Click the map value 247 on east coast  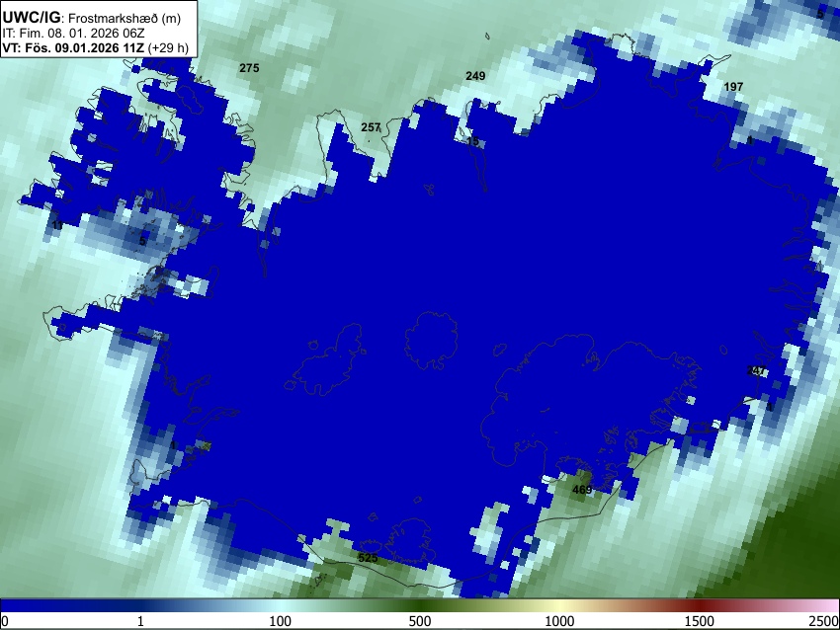pyautogui.click(x=756, y=370)
